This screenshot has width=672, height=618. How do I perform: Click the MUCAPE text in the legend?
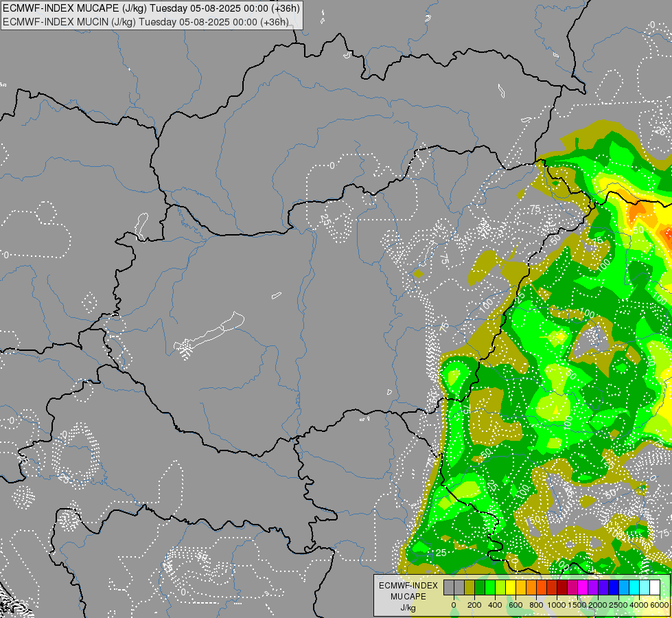coord(408,597)
